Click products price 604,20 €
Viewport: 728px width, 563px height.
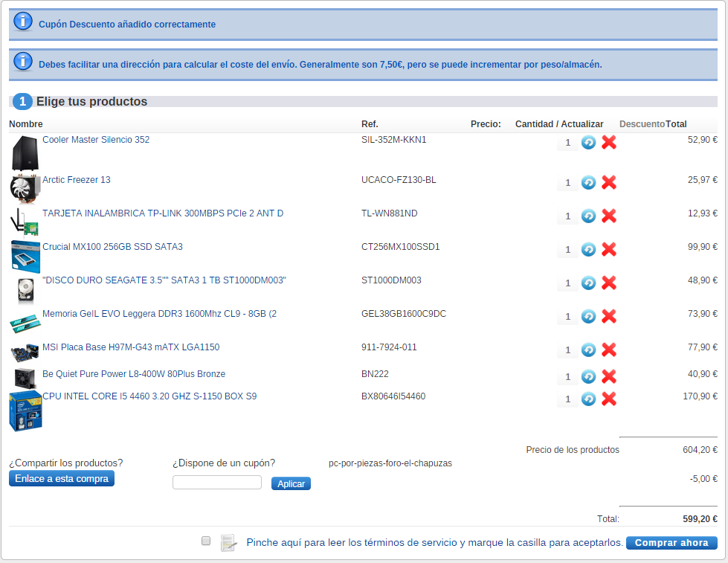700,450
